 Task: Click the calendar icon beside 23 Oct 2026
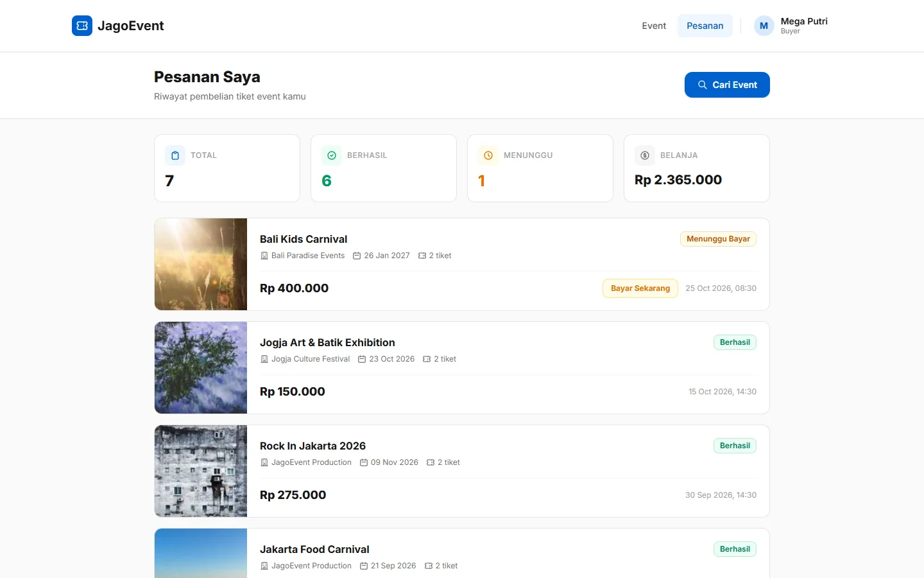[x=362, y=359]
